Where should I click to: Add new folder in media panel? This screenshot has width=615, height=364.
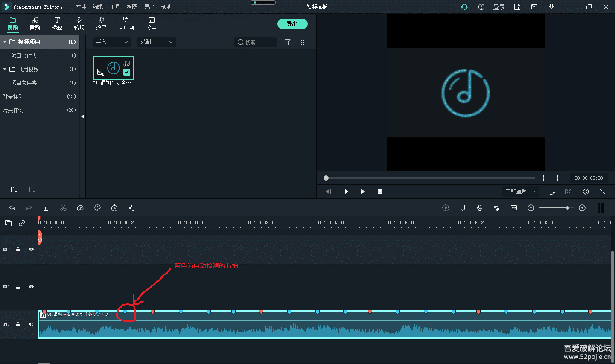(x=14, y=189)
